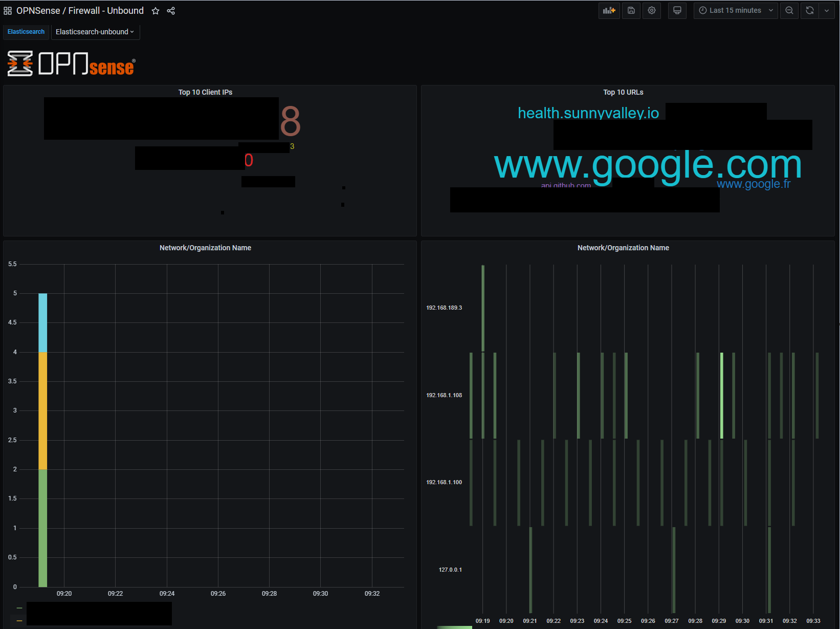Share the dashboard via share icon
This screenshot has width=840, height=629.
[x=171, y=11]
